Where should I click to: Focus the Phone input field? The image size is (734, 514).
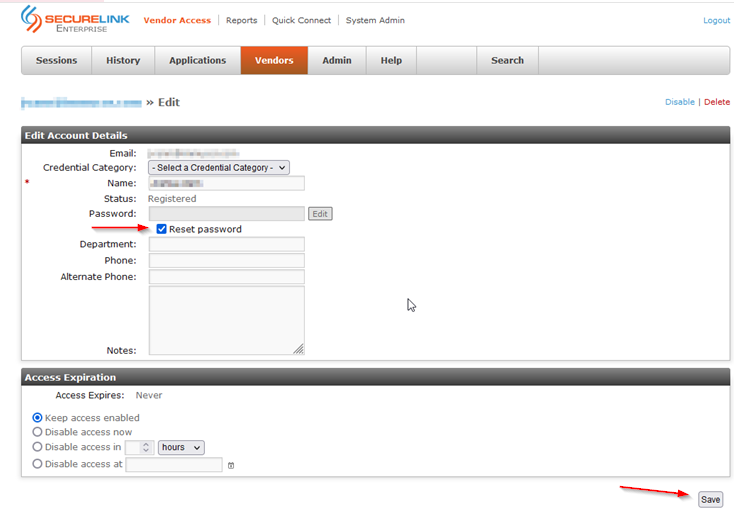(227, 260)
